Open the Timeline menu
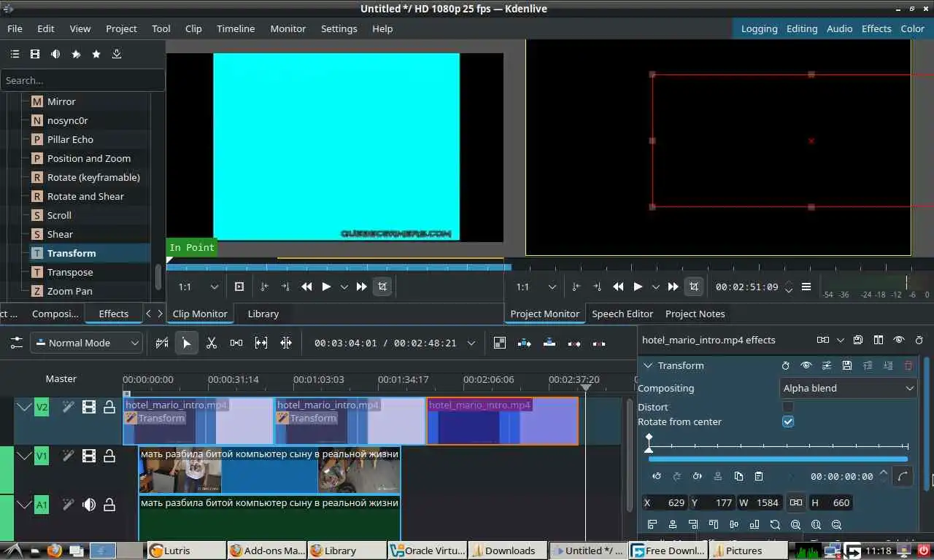Screen dimensions: 934x560 click(235, 28)
